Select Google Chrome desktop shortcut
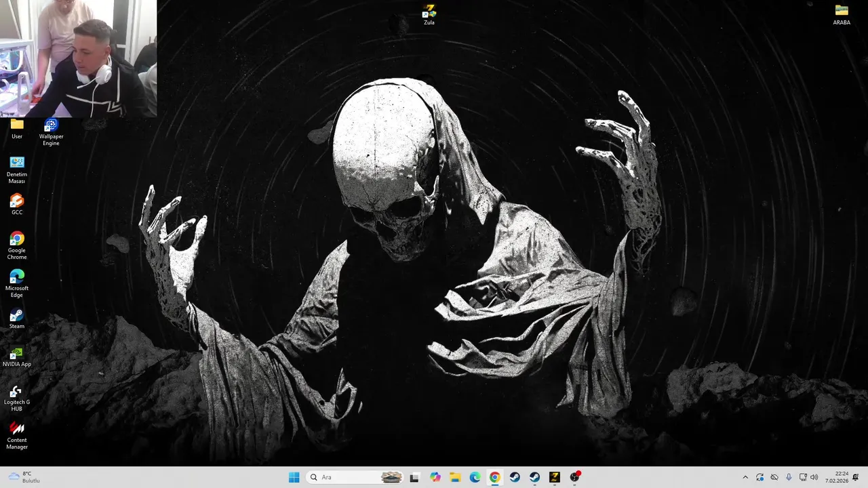The height and width of the screenshot is (488, 868). (x=17, y=245)
